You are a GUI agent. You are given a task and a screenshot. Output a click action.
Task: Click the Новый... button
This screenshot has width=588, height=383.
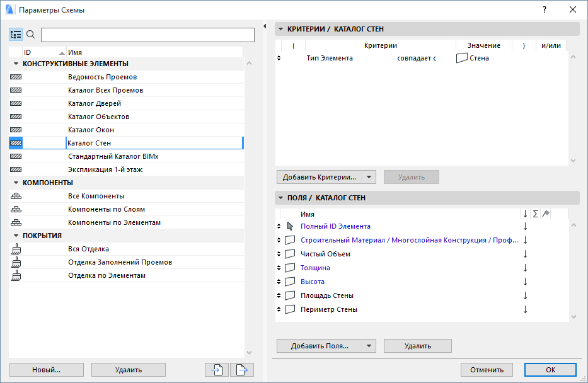click(47, 370)
